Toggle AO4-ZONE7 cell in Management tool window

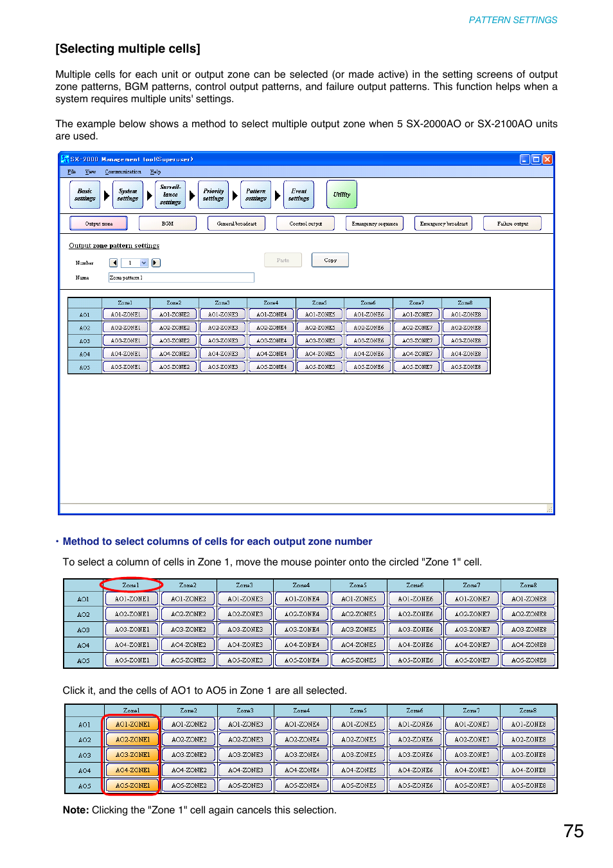coord(417,354)
